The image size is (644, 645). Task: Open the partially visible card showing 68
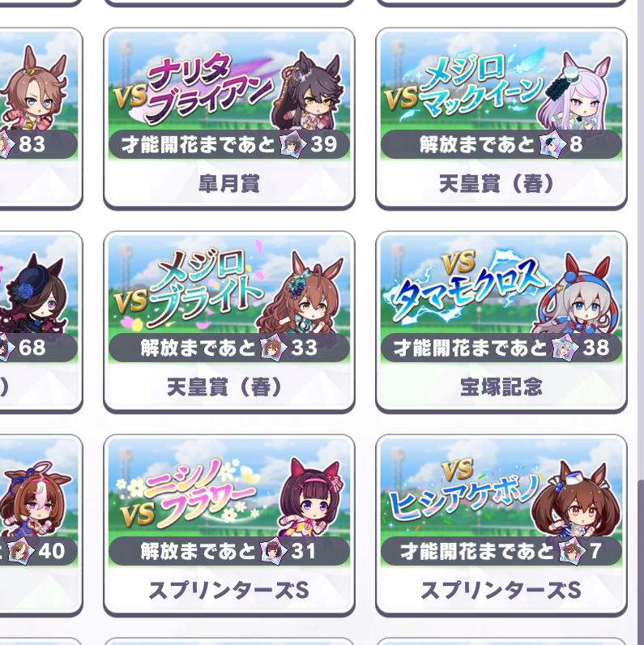tap(41, 322)
